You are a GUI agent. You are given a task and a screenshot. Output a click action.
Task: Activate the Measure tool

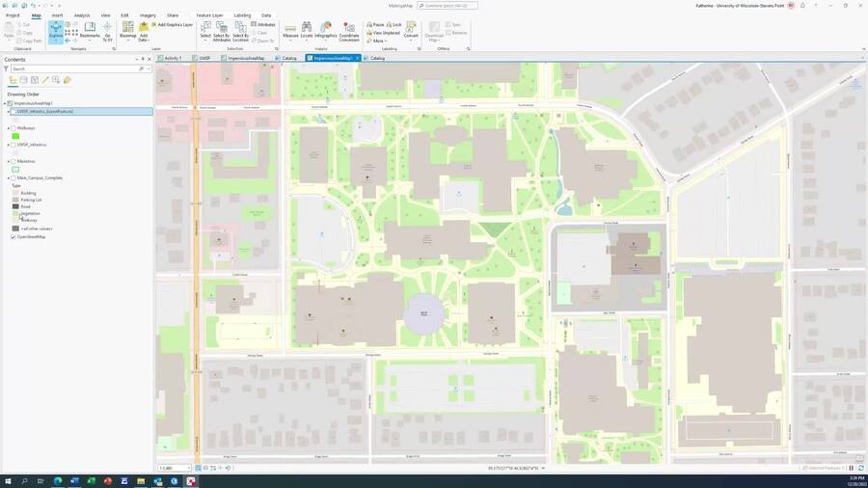(290, 31)
